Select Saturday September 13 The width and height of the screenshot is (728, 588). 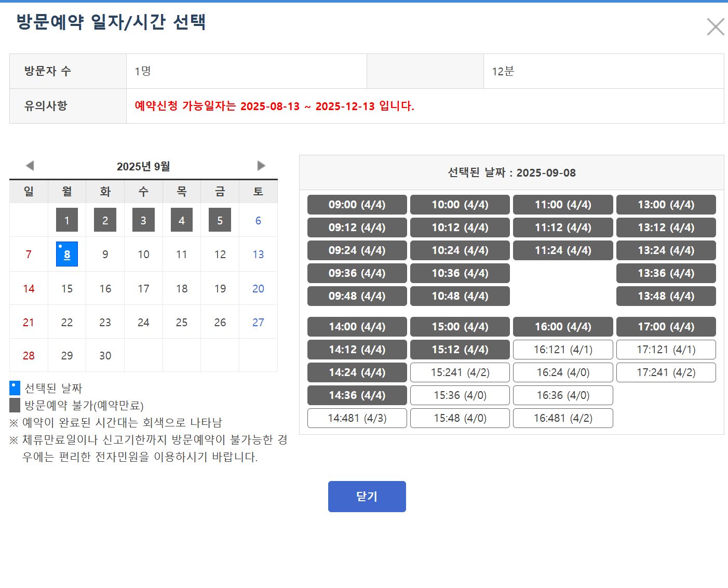click(x=258, y=255)
